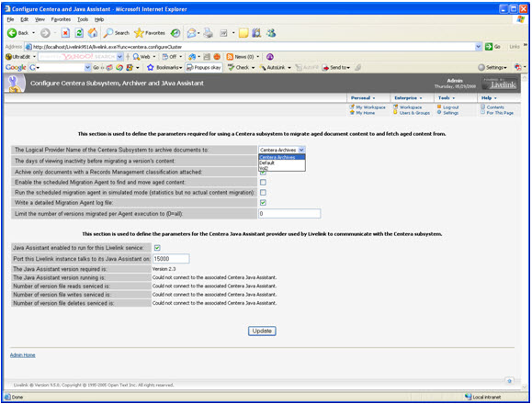Open Google Bookmarks star button
Viewport: 532px width, 404px height.
point(164,67)
